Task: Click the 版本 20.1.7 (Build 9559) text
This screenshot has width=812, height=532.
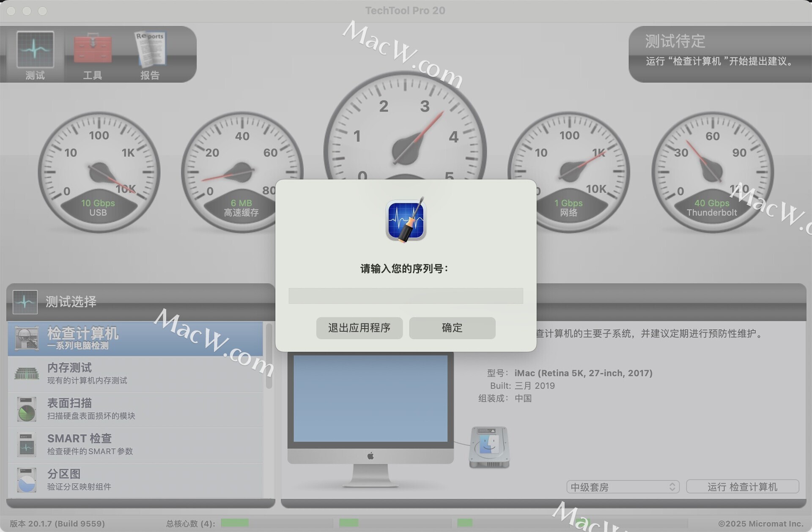Action: pos(58,524)
